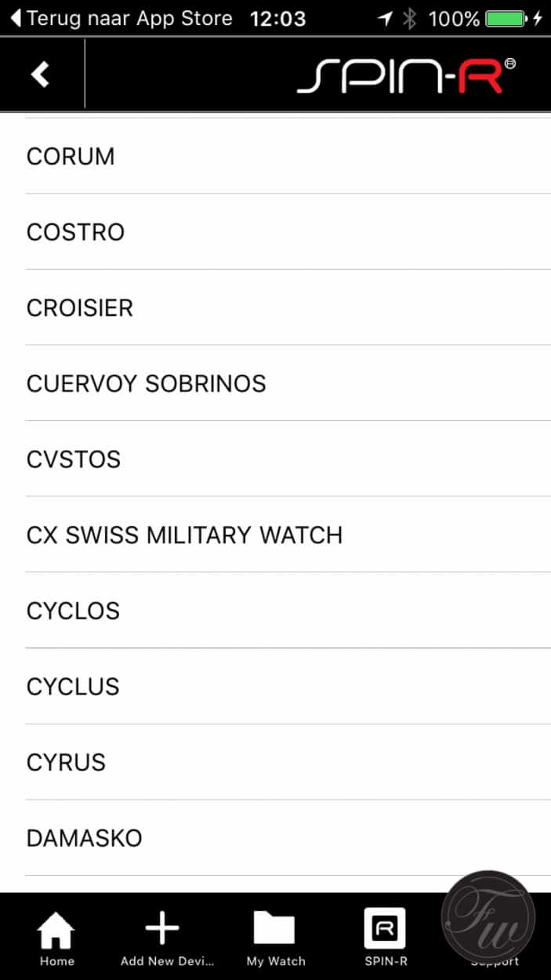Pick CUERVOY SOBRINOS brand
Image resolution: width=551 pixels, height=980 pixels.
[147, 383]
